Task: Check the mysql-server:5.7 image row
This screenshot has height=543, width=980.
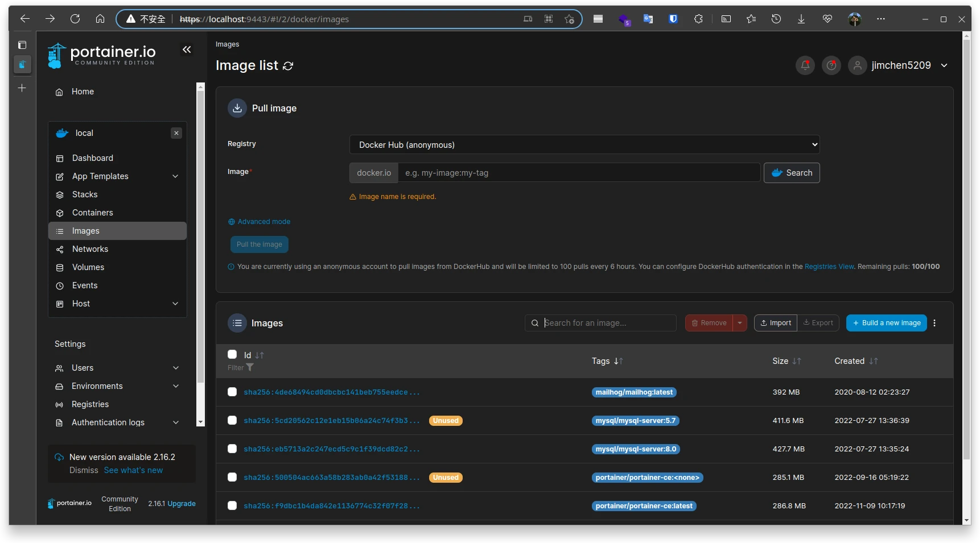Action: (x=232, y=420)
